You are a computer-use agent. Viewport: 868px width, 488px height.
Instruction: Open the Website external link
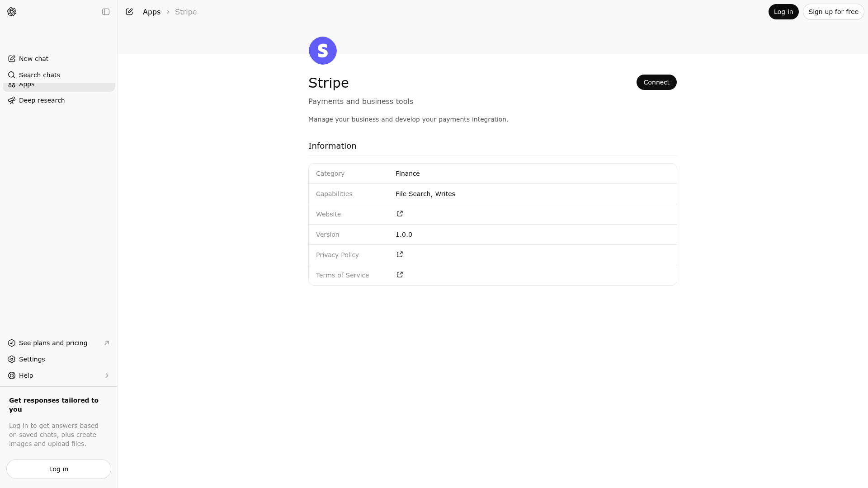pyautogui.click(x=399, y=214)
